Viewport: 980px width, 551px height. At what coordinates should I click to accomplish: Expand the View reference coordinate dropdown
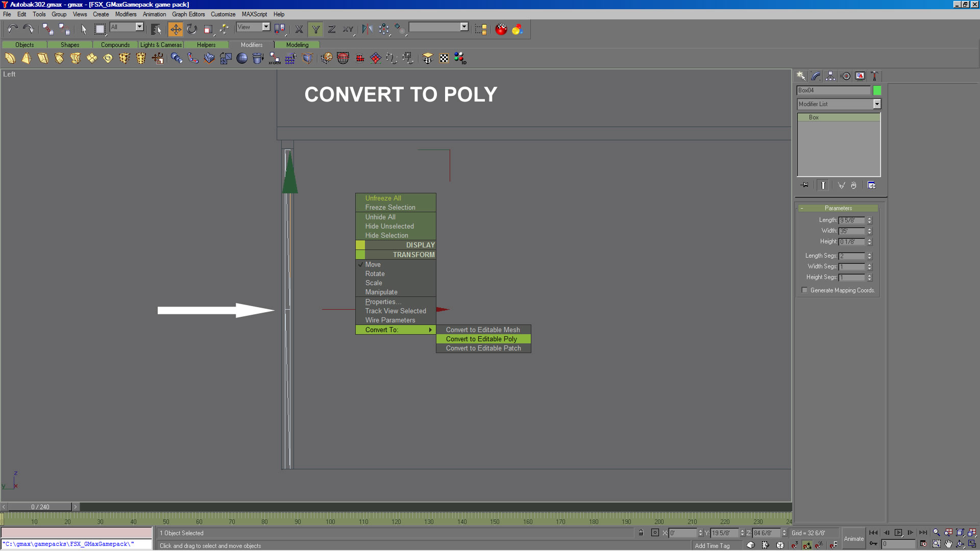[266, 27]
